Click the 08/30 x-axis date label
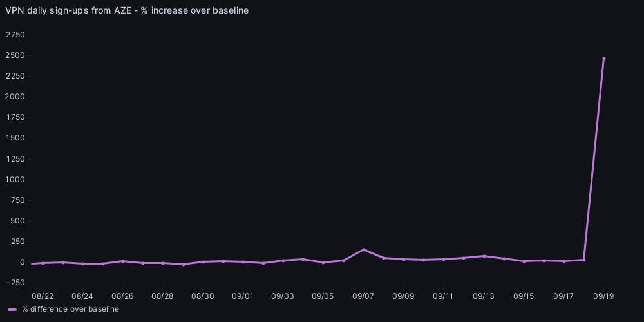 pyautogui.click(x=203, y=296)
